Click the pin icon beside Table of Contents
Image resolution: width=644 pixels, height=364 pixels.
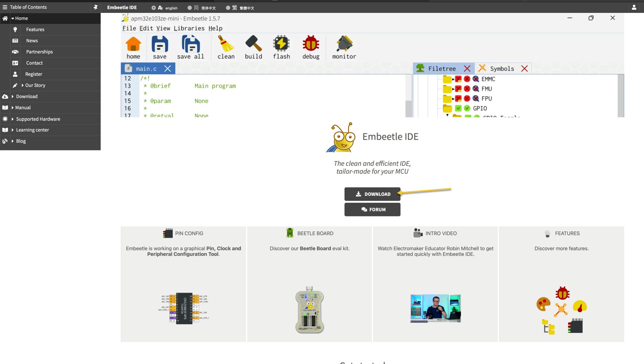pos(96,7)
